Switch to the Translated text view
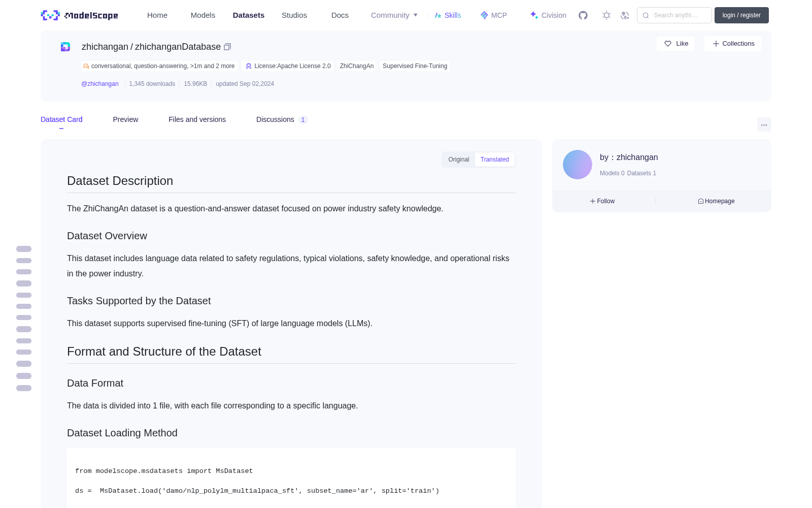The width and height of the screenshot is (812, 508). click(x=495, y=160)
